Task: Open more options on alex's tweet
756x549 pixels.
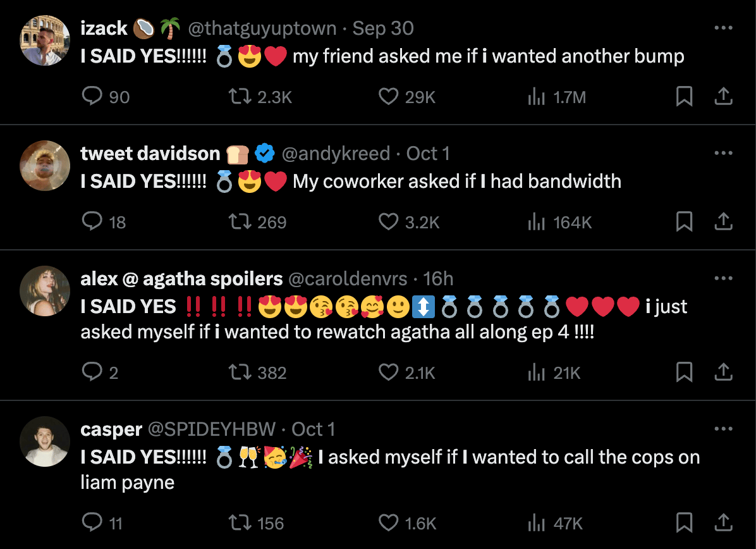Action: (723, 279)
